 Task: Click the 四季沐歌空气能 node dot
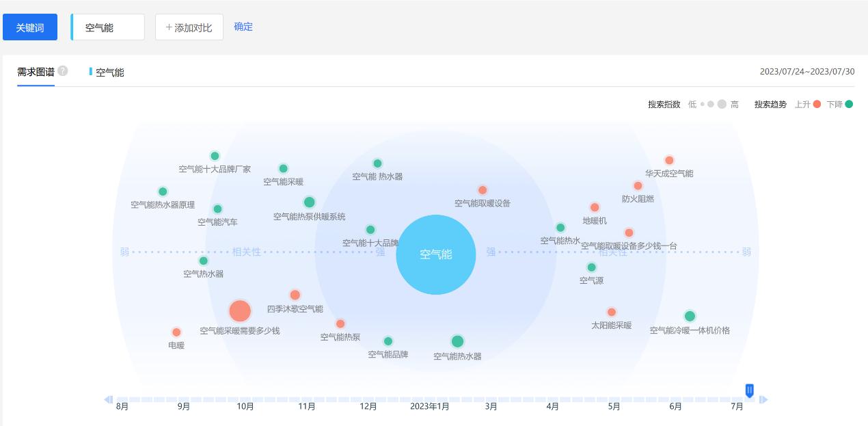295,295
